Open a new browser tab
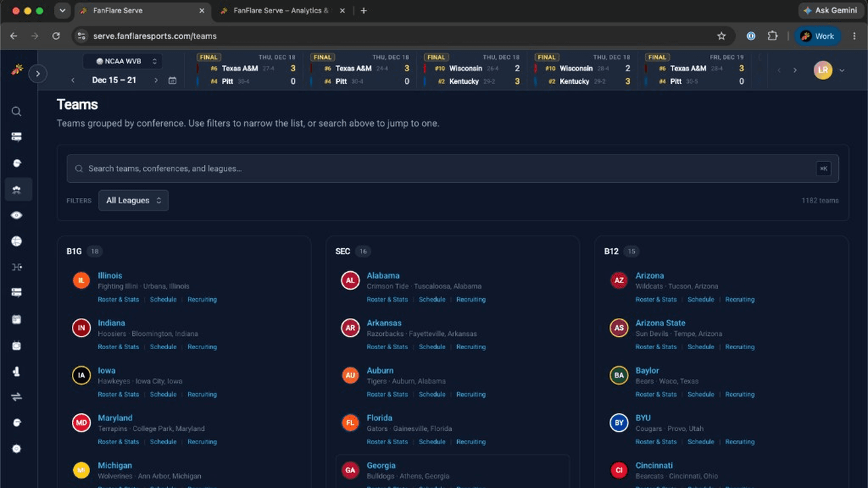868x488 pixels. click(x=363, y=11)
